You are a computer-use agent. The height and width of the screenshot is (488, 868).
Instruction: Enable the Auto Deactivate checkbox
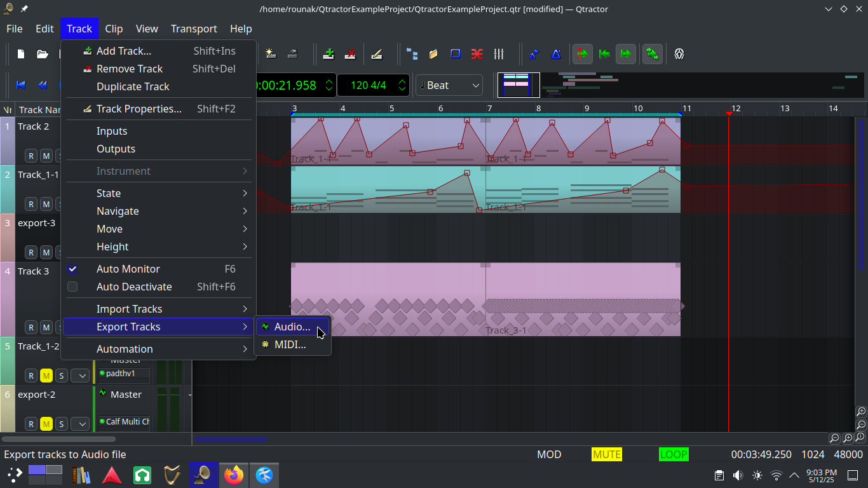tap(72, 287)
